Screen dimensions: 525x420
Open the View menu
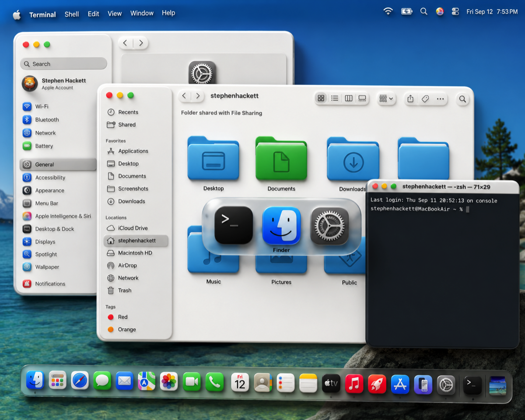[115, 14]
